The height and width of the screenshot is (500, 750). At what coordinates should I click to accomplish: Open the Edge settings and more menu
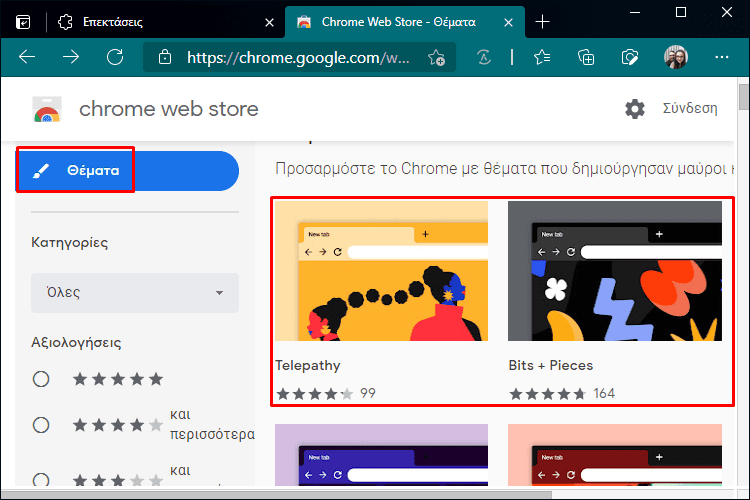(x=721, y=57)
